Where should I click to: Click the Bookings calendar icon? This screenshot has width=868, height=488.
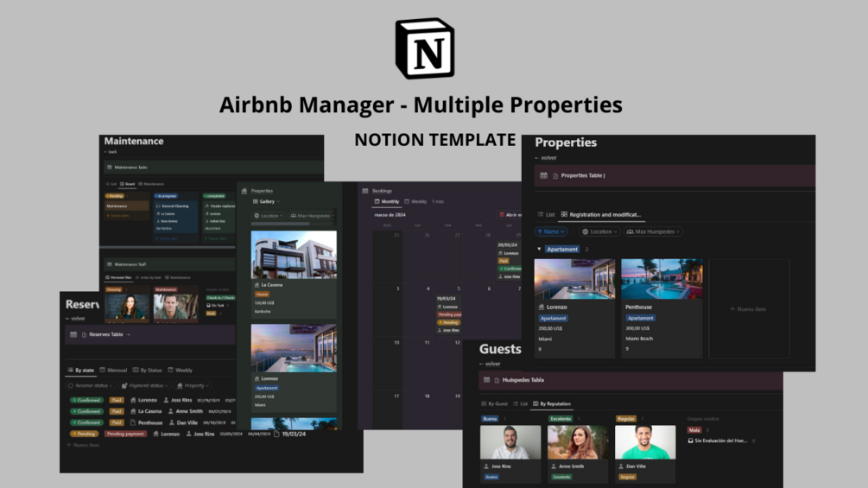(x=365, y=191)
